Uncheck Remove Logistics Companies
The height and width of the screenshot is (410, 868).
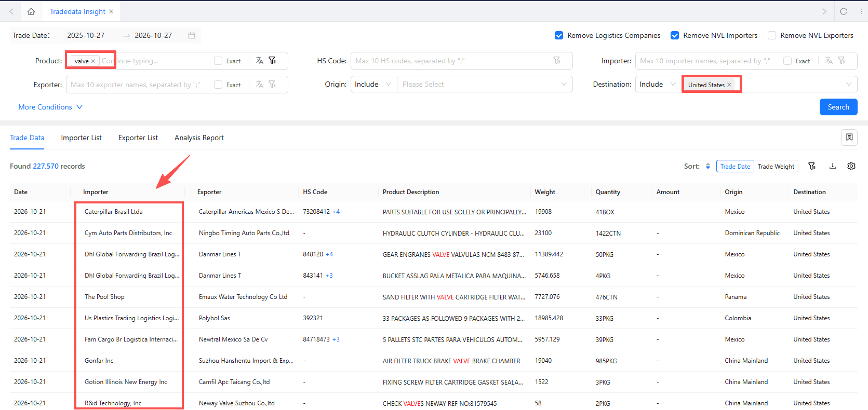pyautogui.click(x=559, y=35)
